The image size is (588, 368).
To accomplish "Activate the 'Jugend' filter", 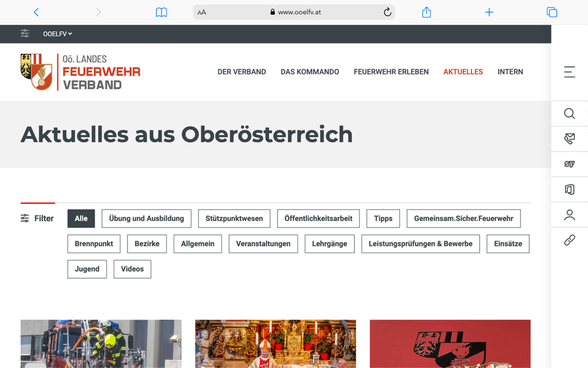I will point(87,269).
